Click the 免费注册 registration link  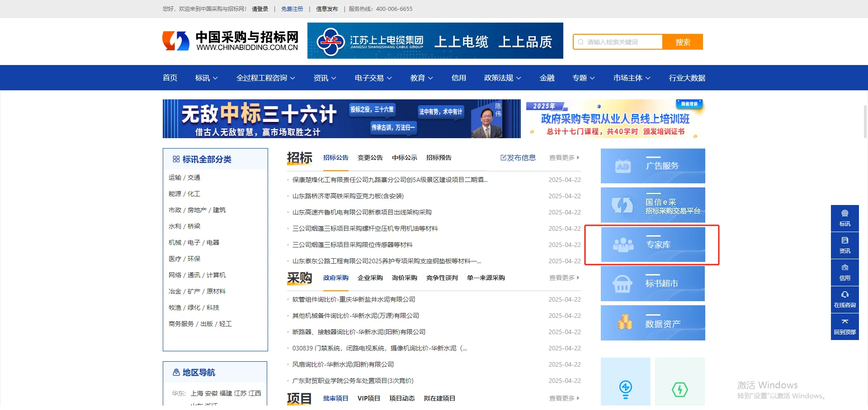click(292, 9)
